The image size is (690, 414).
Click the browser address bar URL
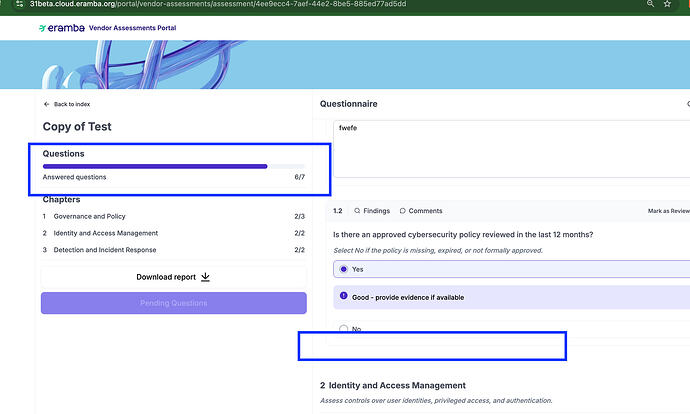point(218,4)
